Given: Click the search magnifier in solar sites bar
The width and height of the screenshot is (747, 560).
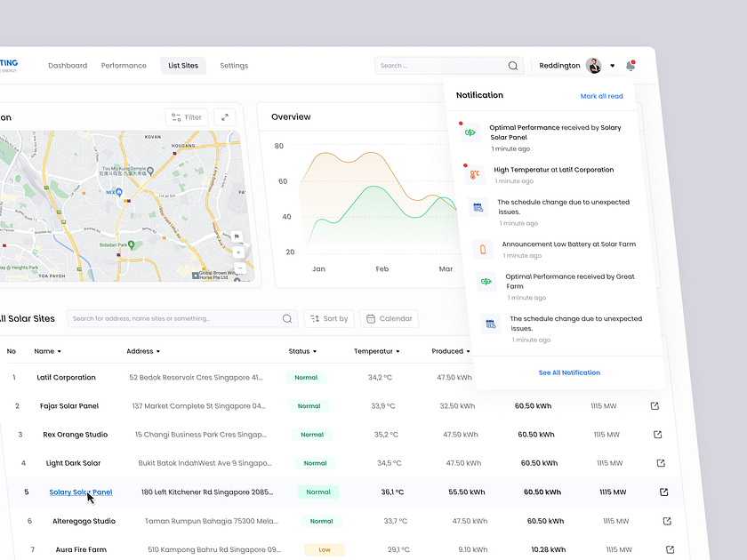Looking at the screenshot, I should point(285,318).
